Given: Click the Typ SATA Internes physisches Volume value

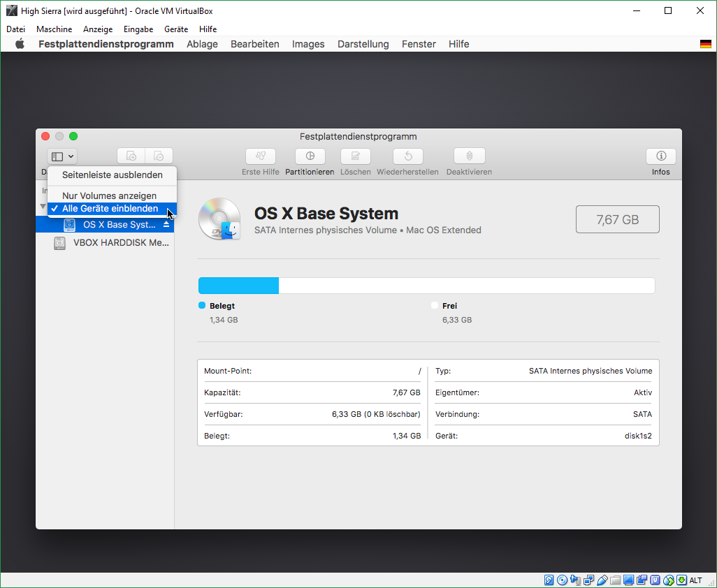Looking at the screenshot, I should point(591,371).
